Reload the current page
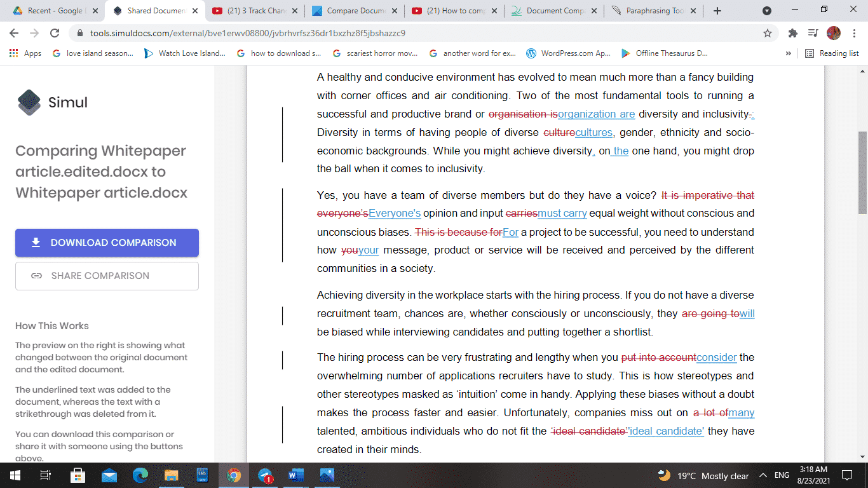Screen dimensions: 868x488 [x=55, y=33]
